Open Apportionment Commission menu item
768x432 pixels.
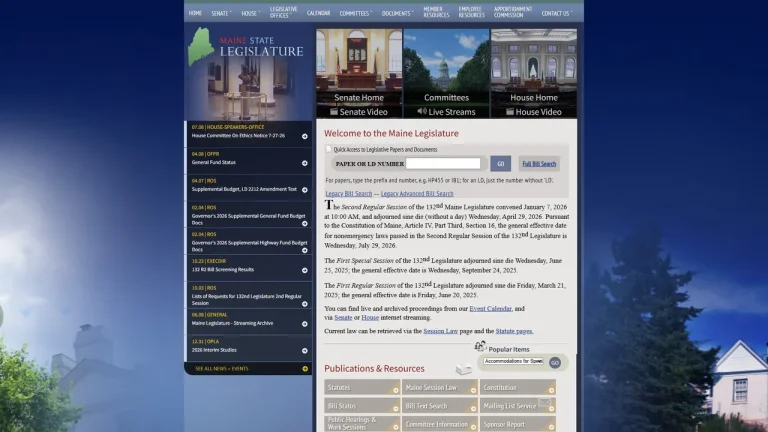[512, 12]
